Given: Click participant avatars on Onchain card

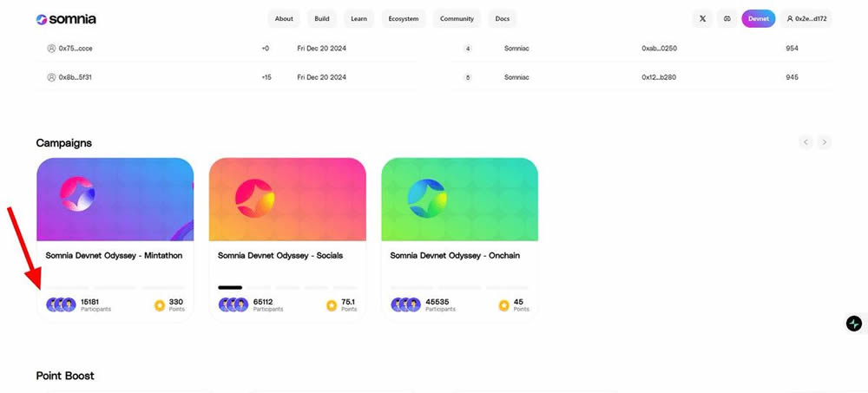Looking at the screenshot, I should [405, 305].
